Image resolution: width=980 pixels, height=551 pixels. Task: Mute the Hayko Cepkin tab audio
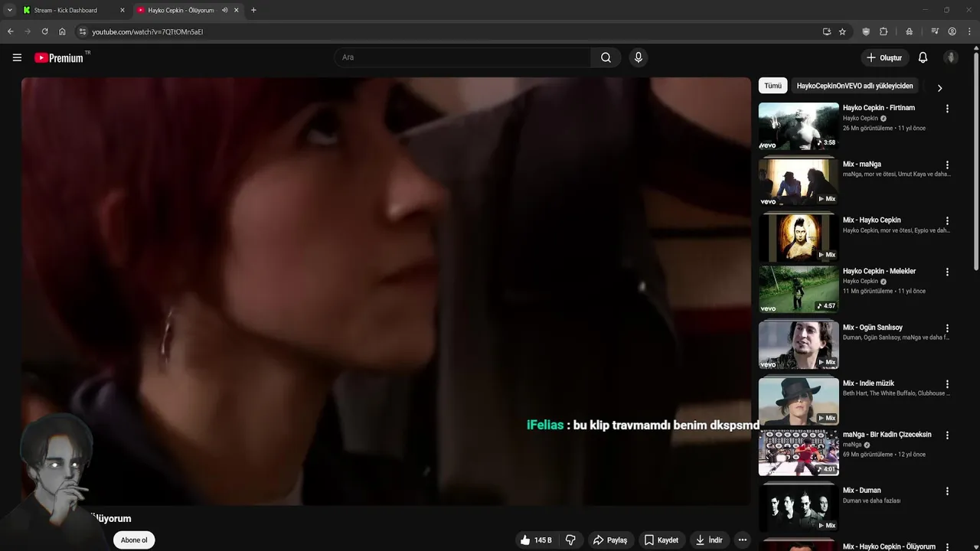tap(224, 10)
